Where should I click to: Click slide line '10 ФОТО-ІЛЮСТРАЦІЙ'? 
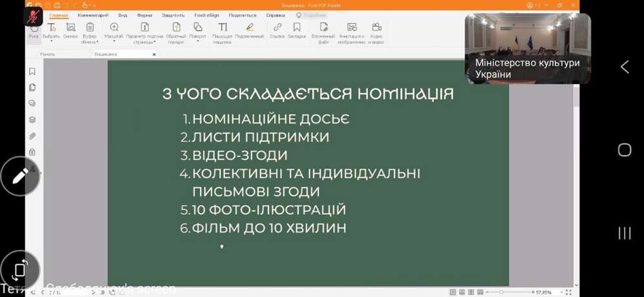click(x=269, y=210)
